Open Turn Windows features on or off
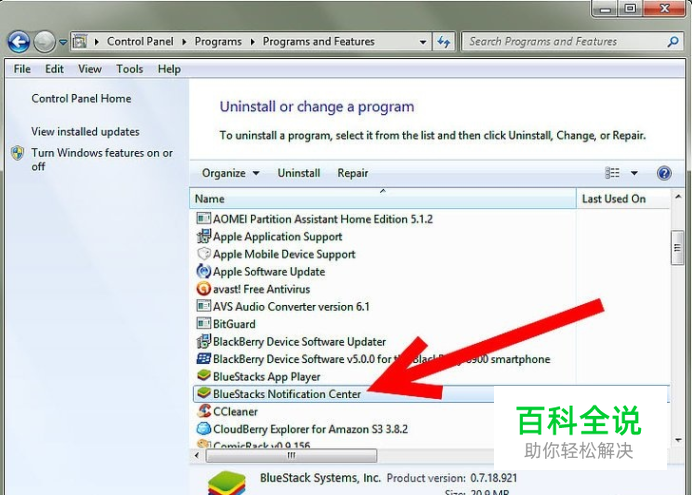Viewport: 692px width, 495px height. tap(102, 159)
